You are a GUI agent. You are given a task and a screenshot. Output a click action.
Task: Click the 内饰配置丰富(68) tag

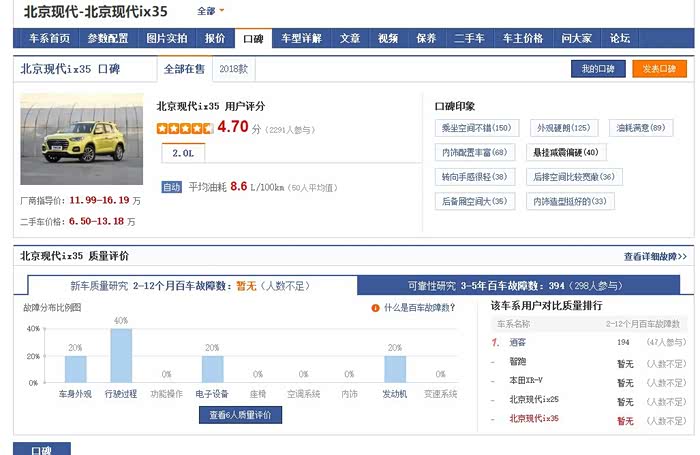click(475, 152)
